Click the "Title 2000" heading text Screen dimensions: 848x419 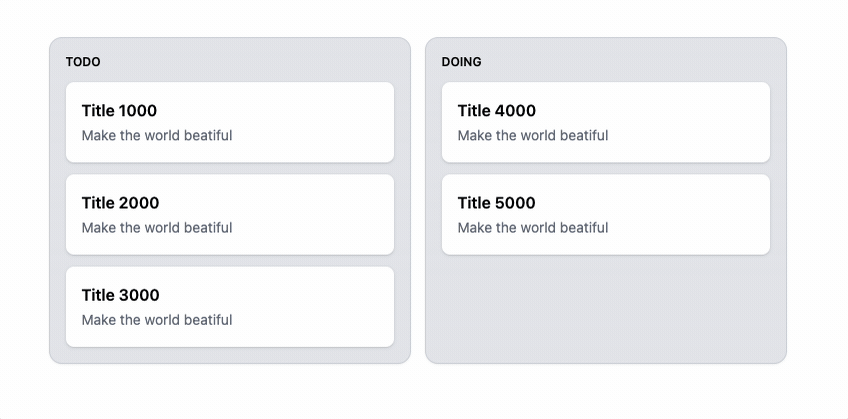pos(120,203)
